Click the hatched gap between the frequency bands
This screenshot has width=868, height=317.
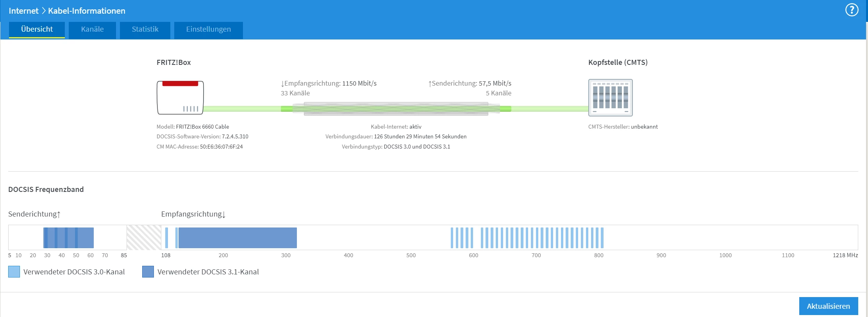tap(144, 237)
